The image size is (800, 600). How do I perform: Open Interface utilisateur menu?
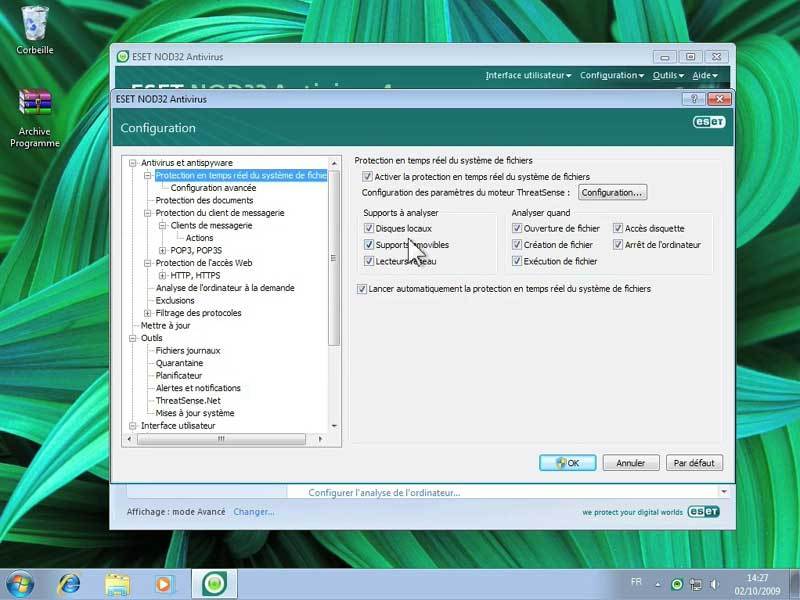528,76
